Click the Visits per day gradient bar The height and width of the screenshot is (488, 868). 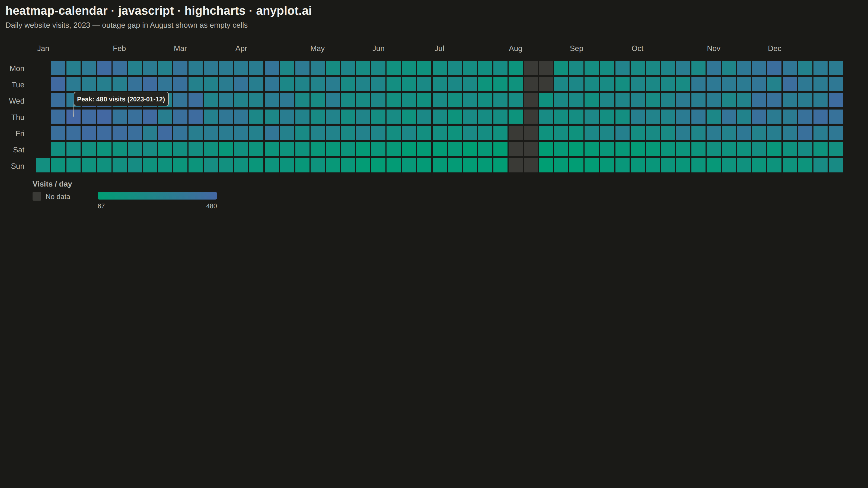157,196
